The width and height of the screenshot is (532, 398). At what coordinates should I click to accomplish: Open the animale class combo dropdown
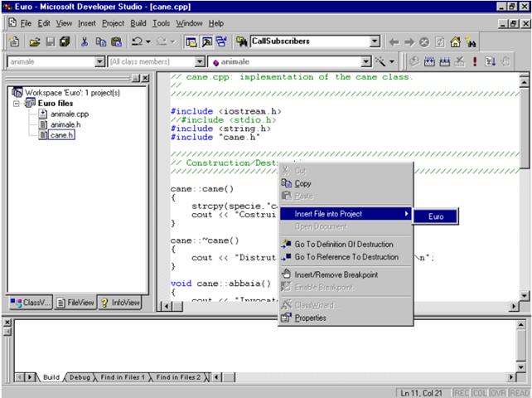point(99,62)
